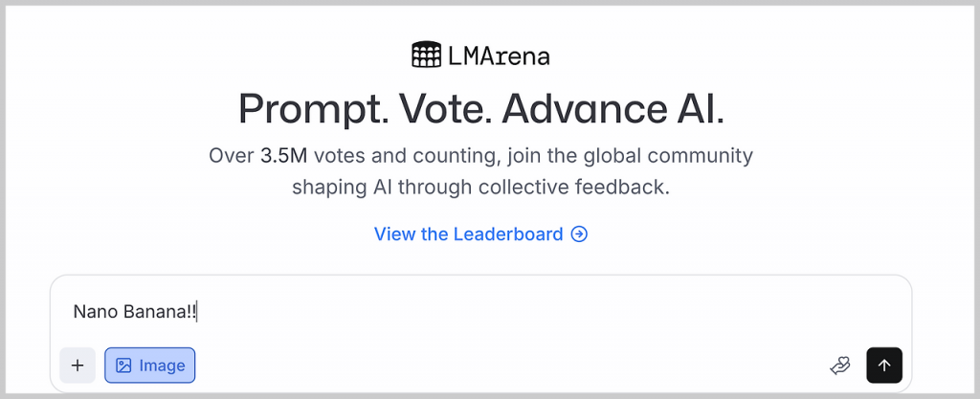Toggle the Image mode chip label
Image resolution: width=980 pixels, height=399 pixels.
tap(162, 366)
